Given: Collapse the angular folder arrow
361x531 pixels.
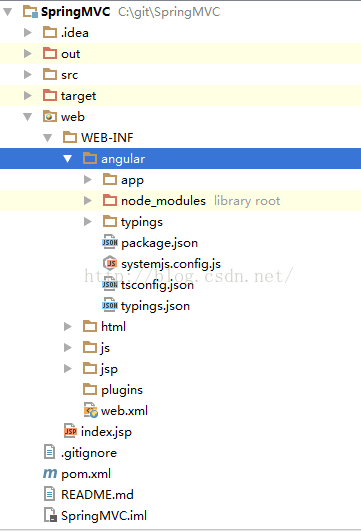Looking at the screenshot, I should pyautogui.click(x=67, y=158).
